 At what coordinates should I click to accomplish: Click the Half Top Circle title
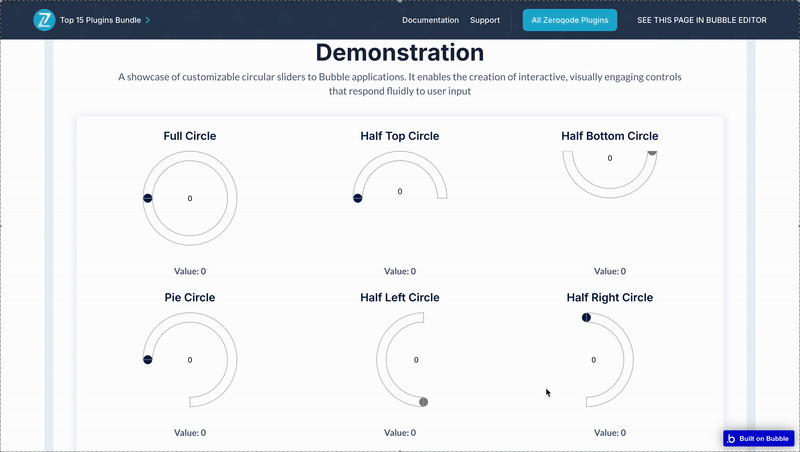coord(399,136)
